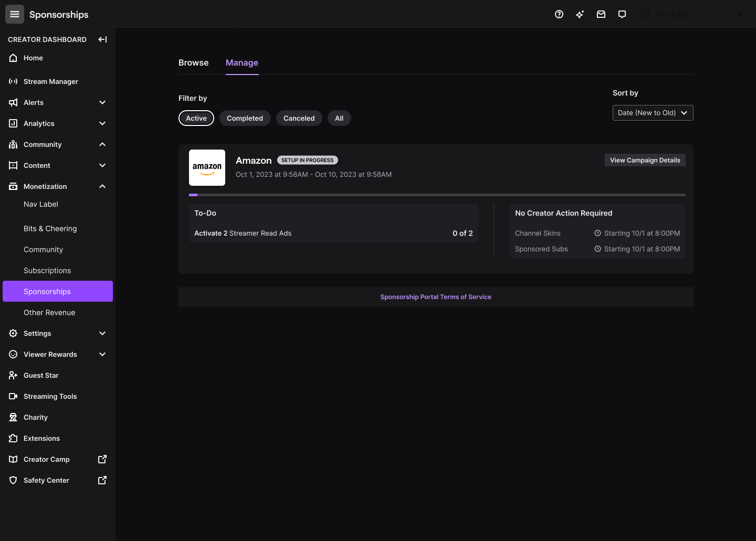The image size is (756, 541).
Task: Switch to the Browse tab
Action: (193, 62)
